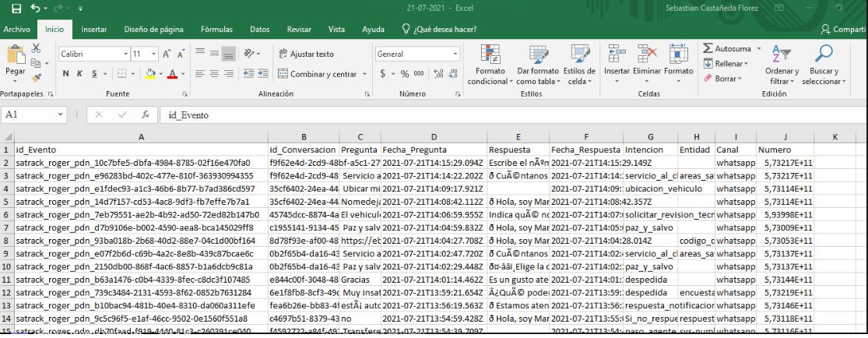
Task: Switch to the Insertar tab
Action: tap(94, 30)
